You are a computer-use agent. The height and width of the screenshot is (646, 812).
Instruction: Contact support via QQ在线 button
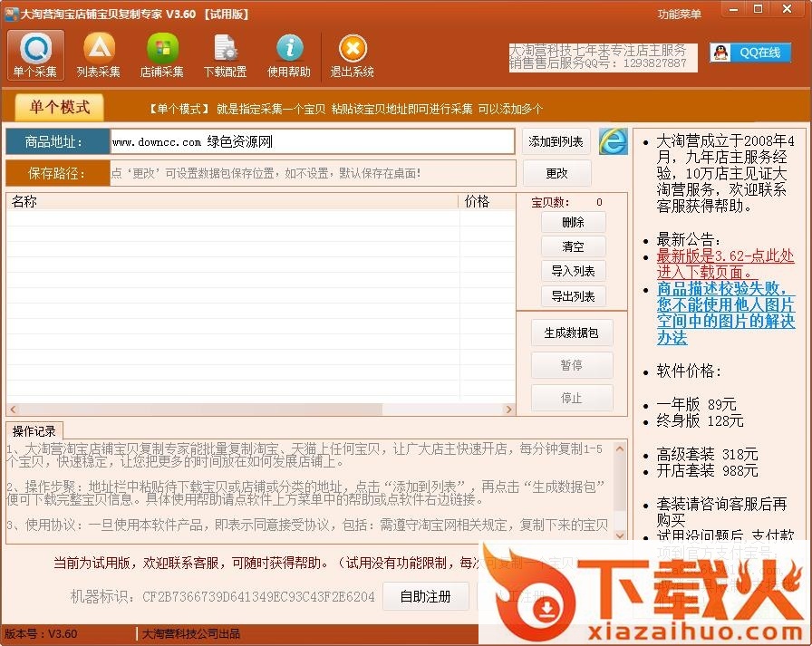coord(750,53)
